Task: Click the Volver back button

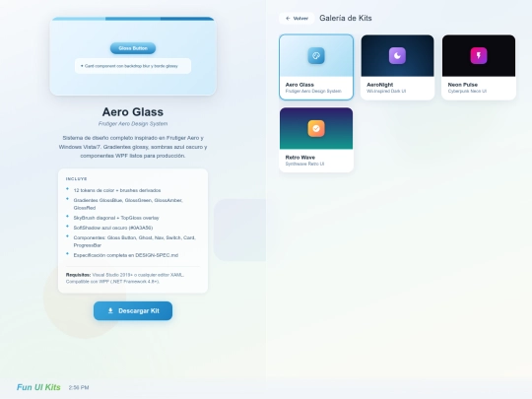Action: pyautogui.click(x=297, y=19)
